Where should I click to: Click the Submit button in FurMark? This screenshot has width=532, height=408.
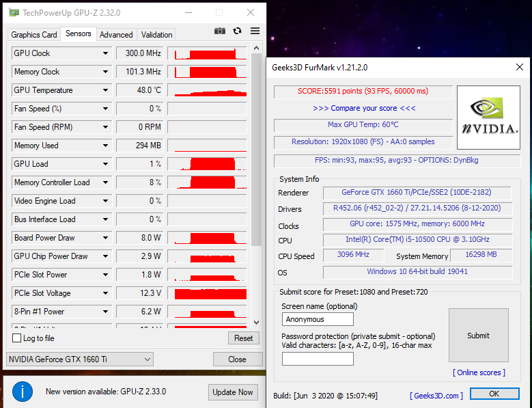(x=479, y=336)
